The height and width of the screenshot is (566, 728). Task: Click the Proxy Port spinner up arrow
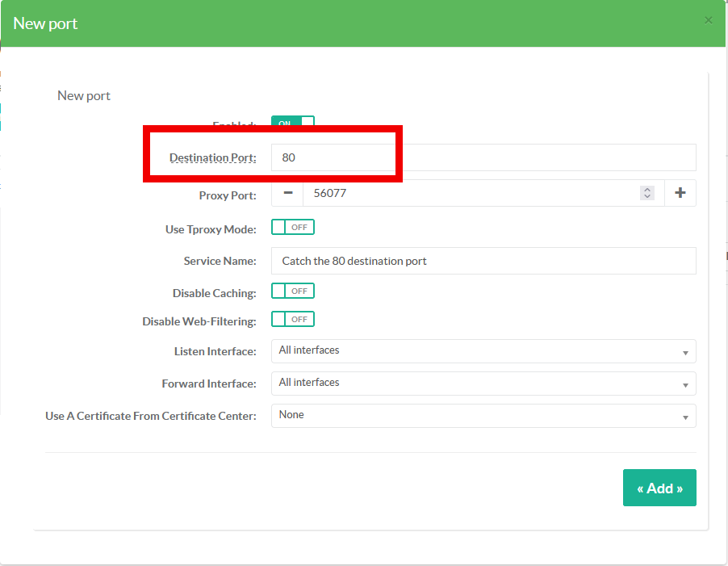646,190
